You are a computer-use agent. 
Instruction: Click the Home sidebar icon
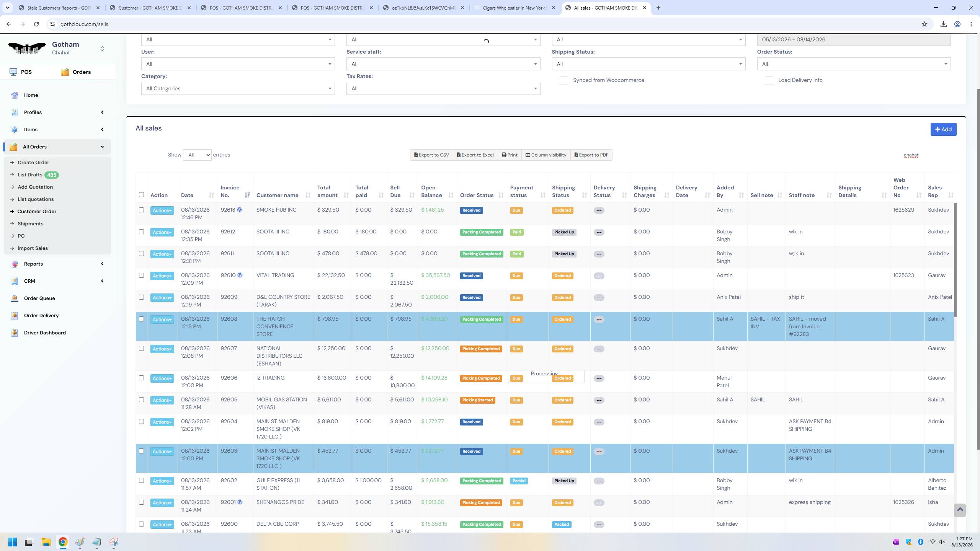(15, 95)
